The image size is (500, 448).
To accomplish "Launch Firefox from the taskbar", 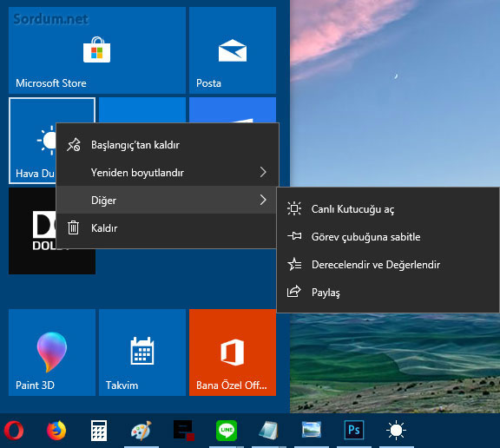I will 56,431.
